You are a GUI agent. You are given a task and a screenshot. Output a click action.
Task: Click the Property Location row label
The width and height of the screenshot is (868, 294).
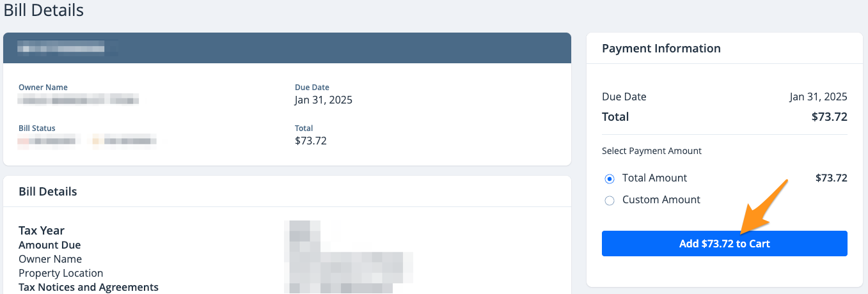point(61,273)
